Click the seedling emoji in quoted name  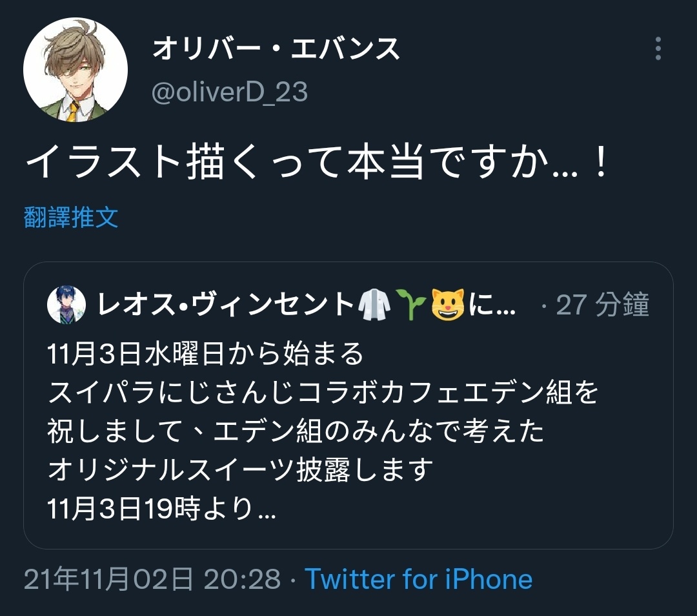[x=410, y=305]
